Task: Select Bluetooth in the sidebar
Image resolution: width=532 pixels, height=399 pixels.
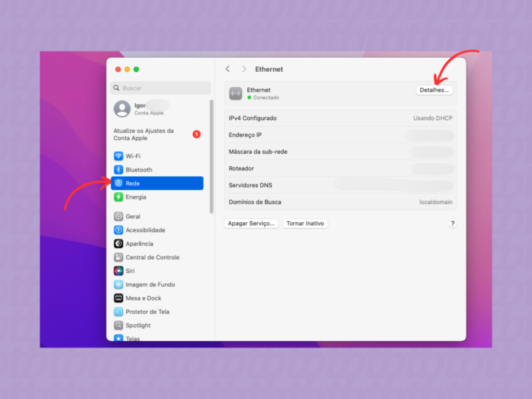Action: [157, 170]
